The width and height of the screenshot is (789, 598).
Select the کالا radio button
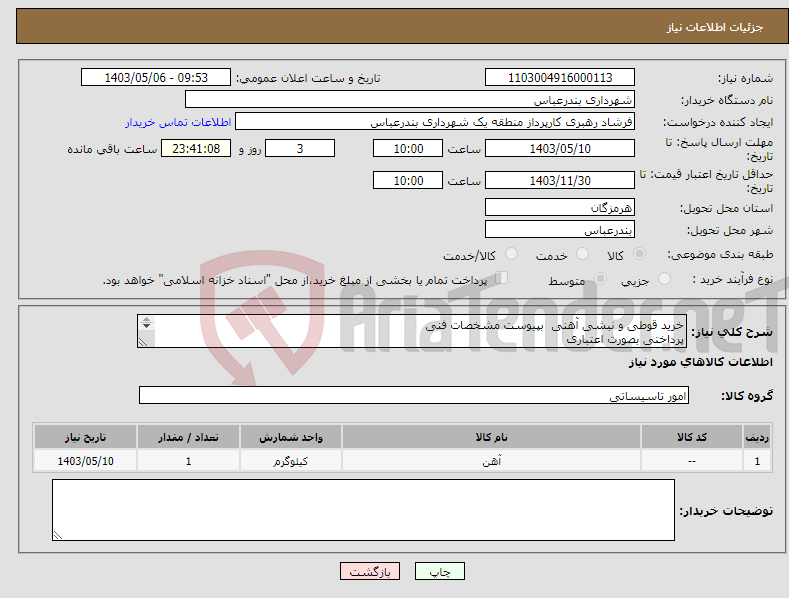(x=639, y=254)
